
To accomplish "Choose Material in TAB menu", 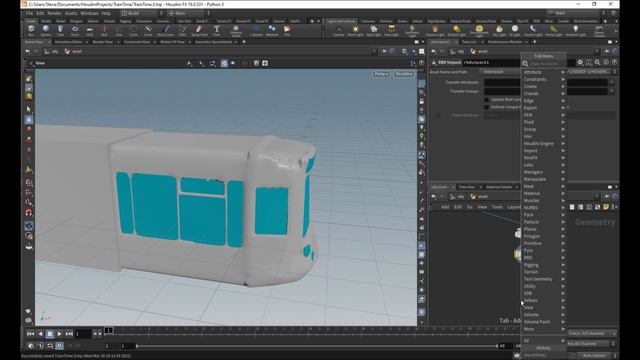I will coord(543,193).
